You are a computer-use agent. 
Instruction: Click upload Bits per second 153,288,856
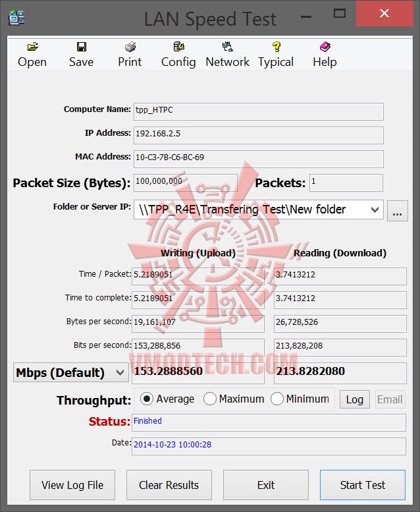click(x=198, y=347)
